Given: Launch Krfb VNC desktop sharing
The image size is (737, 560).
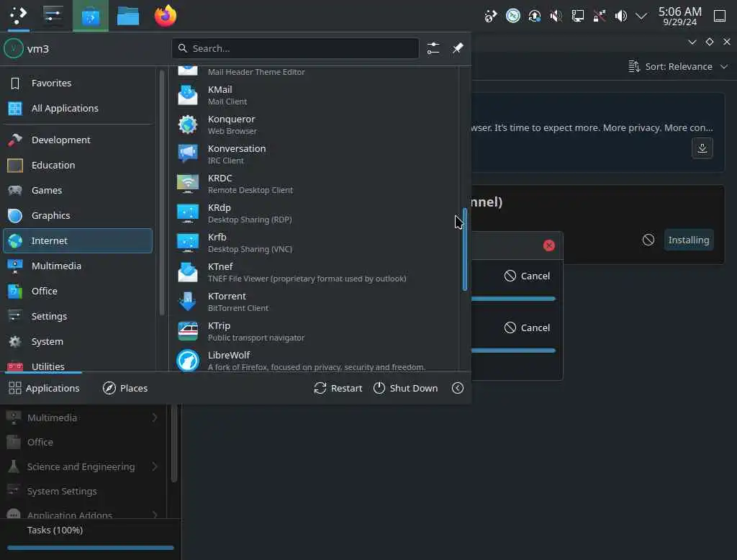Looking at the screenshot, I should [x=314, y=243].
